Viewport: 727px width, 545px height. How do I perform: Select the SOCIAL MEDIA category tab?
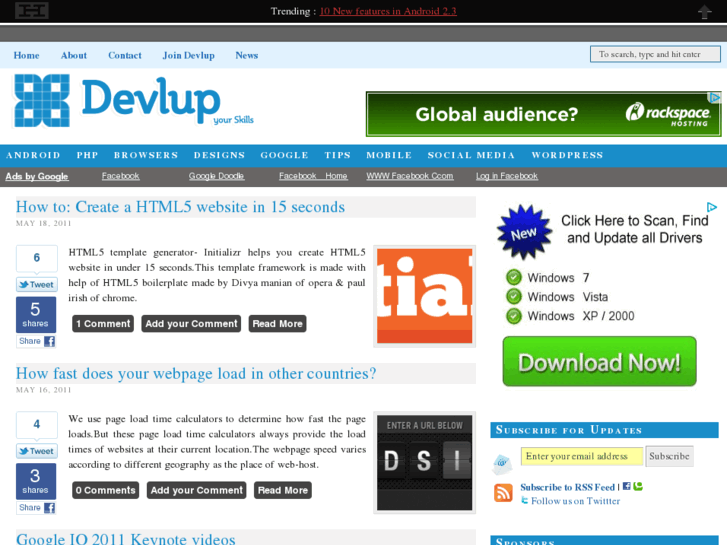(471, 155)
